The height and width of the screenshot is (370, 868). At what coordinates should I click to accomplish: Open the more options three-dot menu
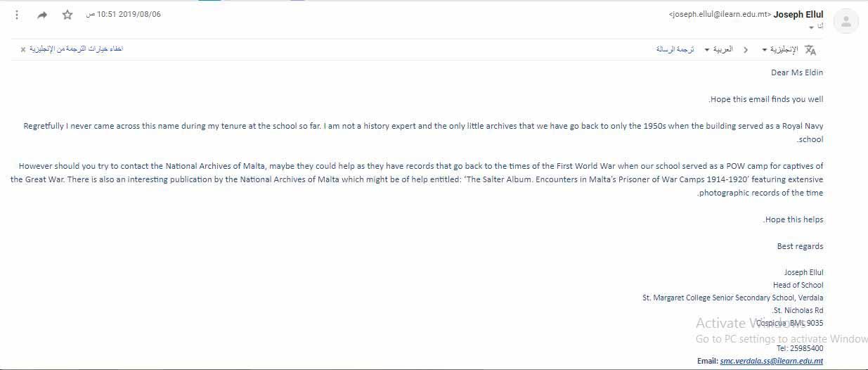17,15
